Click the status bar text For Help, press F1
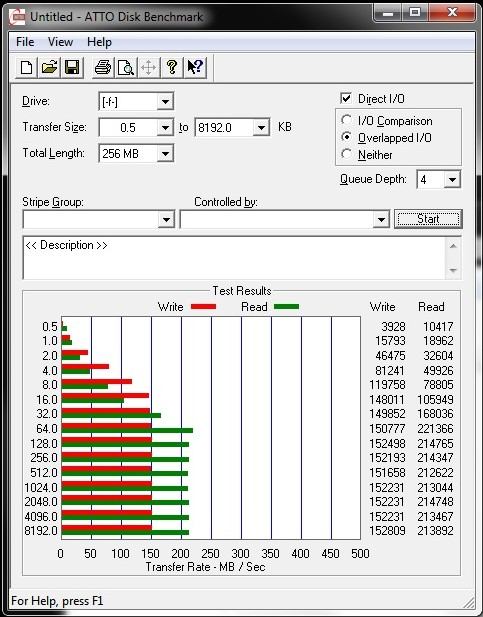The width and height of the screenshot is (483, 617). [x=57, y=601]
